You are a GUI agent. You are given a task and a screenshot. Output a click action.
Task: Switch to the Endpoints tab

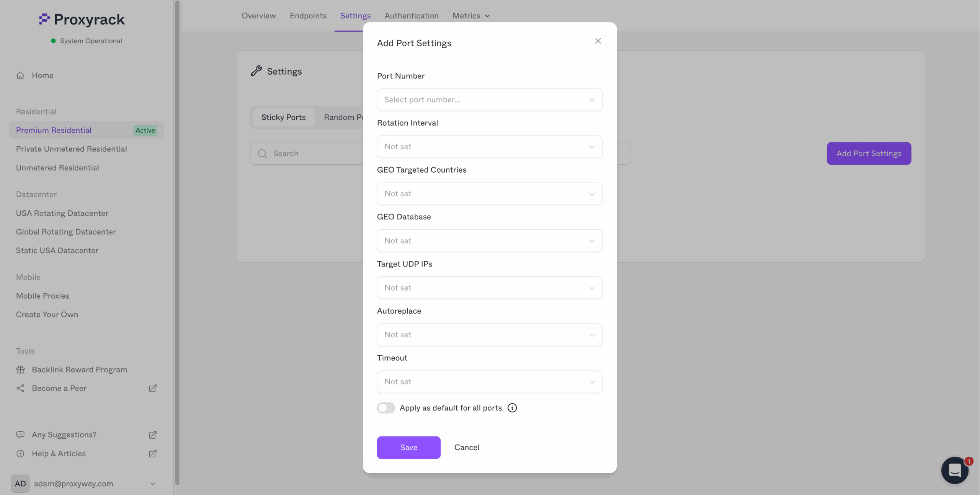pyautogui.click(x=308, y=16)
